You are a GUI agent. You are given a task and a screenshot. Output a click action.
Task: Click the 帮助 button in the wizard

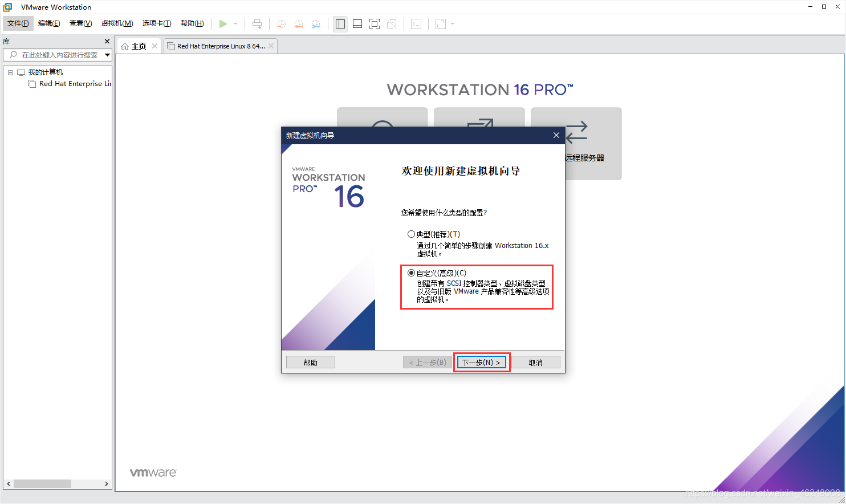(311, 363)
